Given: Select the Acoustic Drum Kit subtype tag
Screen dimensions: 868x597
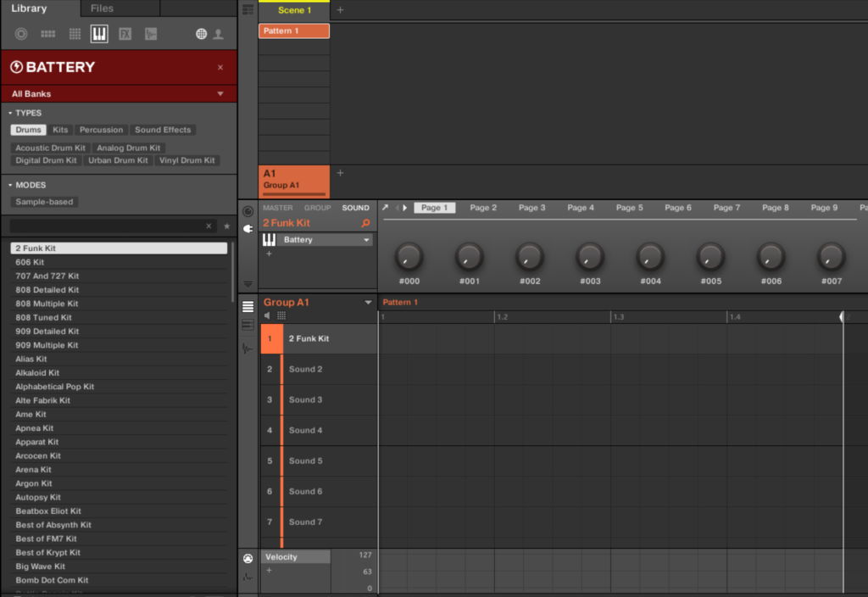Looking at the screenshot, I should (50, 148).
